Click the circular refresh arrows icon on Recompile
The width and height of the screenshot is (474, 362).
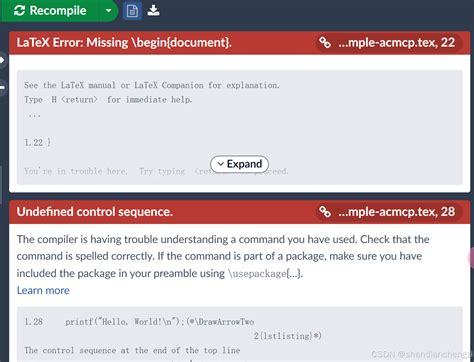(19, 11)
